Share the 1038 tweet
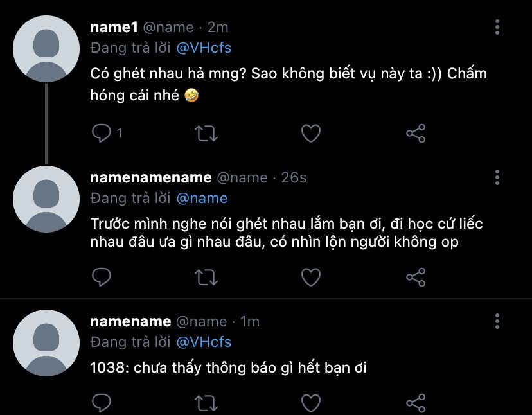This screenshot has width=532, height=415. [416, 403]
